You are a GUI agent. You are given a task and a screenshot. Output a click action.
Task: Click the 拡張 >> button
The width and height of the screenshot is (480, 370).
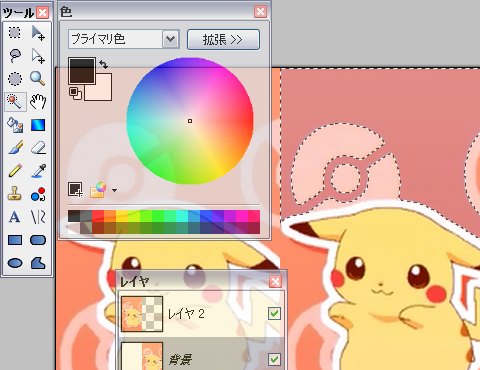click(223, 40)
